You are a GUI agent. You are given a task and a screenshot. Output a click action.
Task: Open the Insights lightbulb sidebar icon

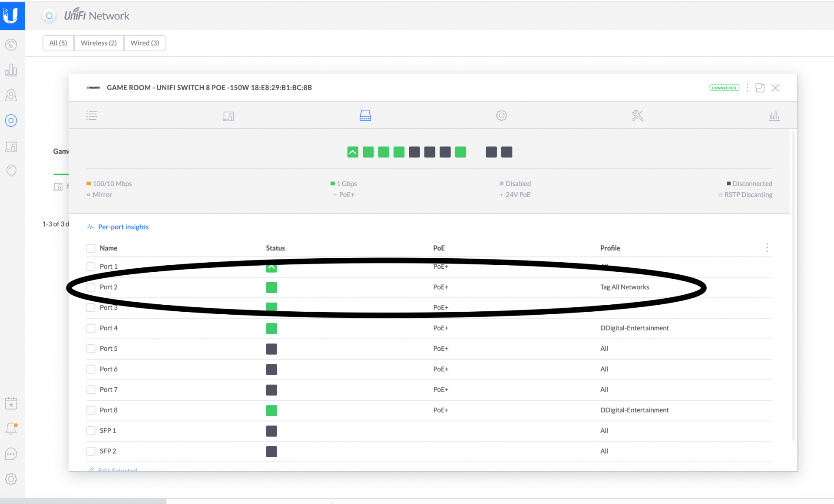click(x=11, y=171)
